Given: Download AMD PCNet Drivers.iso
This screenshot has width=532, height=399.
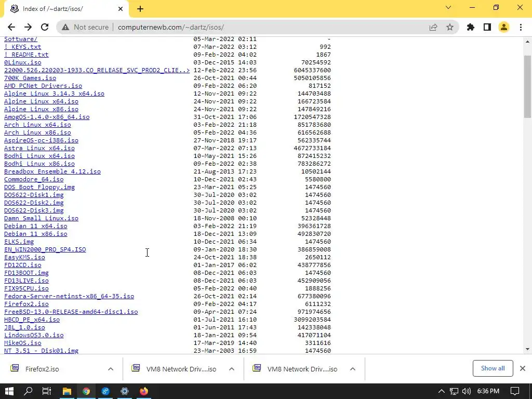Looking at the screenshot, I should tap(43, 86).
